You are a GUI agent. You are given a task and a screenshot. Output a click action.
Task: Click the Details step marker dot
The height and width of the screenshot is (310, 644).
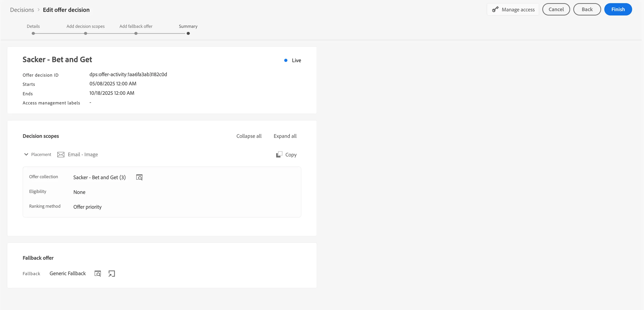(33, 33)
